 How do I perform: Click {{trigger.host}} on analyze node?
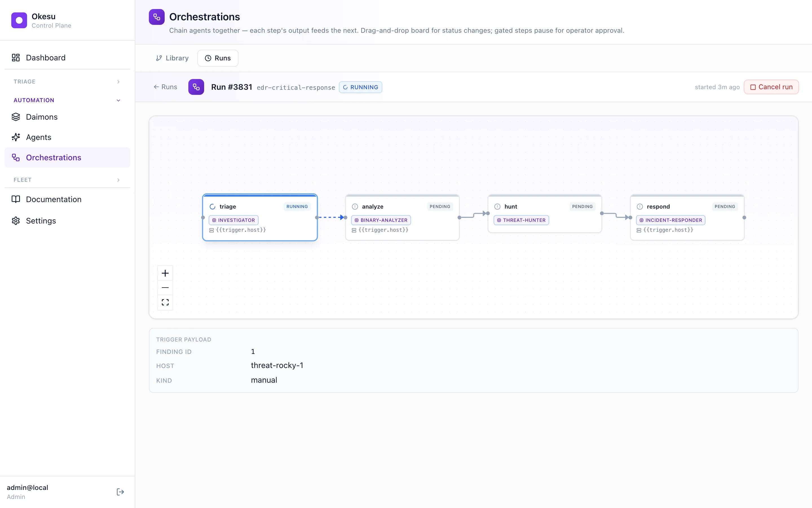pos(383,230)
